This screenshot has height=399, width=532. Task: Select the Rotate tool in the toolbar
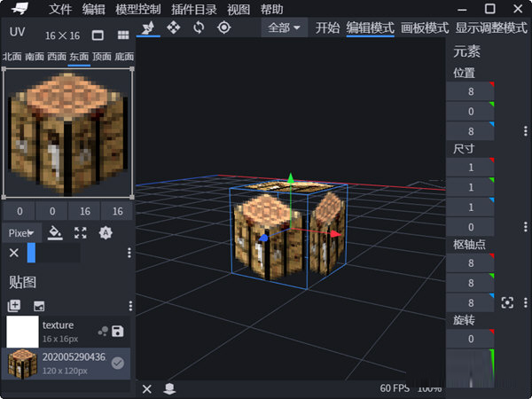199,27
